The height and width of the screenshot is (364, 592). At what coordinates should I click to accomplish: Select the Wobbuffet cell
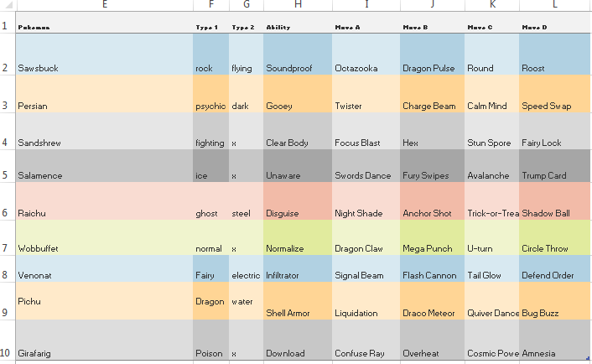click(105, 237)
